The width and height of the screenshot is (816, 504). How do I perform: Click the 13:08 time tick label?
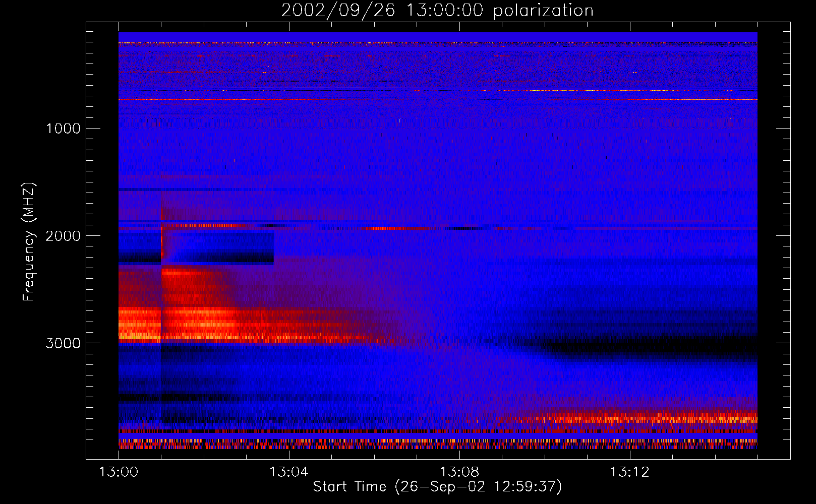459,472
